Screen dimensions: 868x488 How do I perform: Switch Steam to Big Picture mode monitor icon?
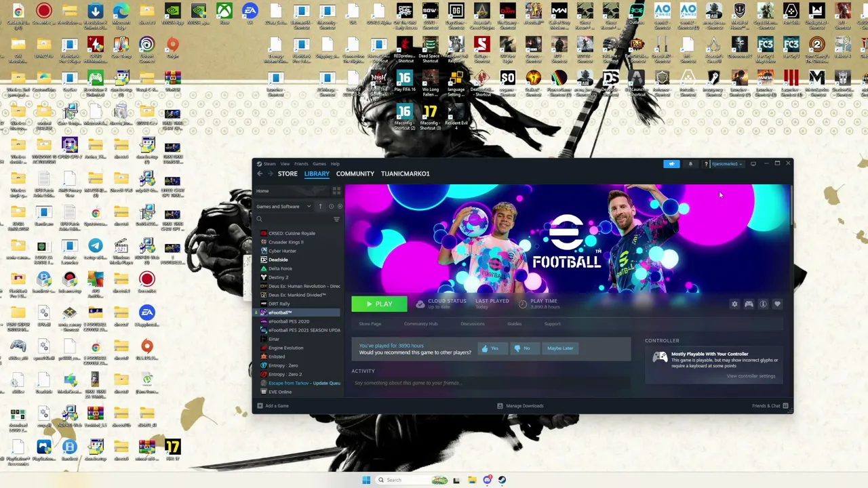click(753, 164)
